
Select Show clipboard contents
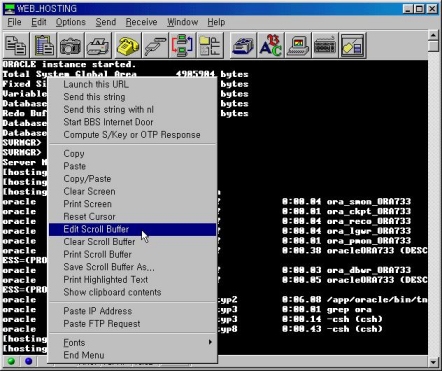click(x=132, y=292)
